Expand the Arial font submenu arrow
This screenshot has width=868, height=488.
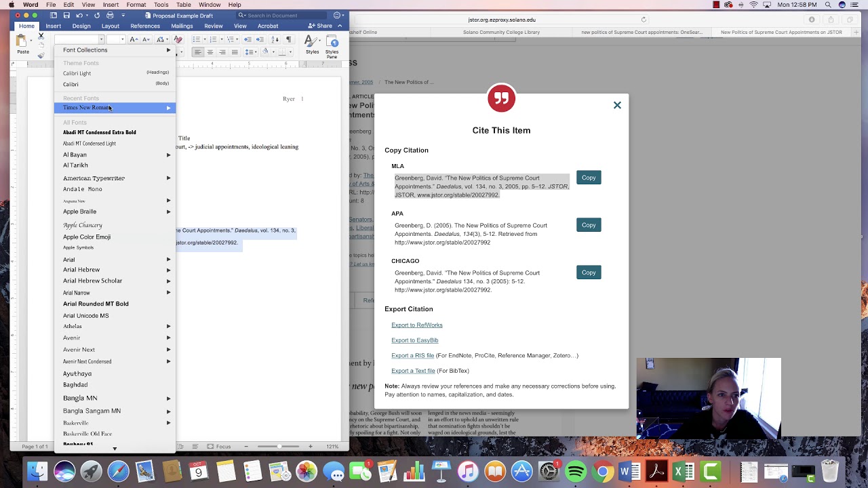[169, 260]
